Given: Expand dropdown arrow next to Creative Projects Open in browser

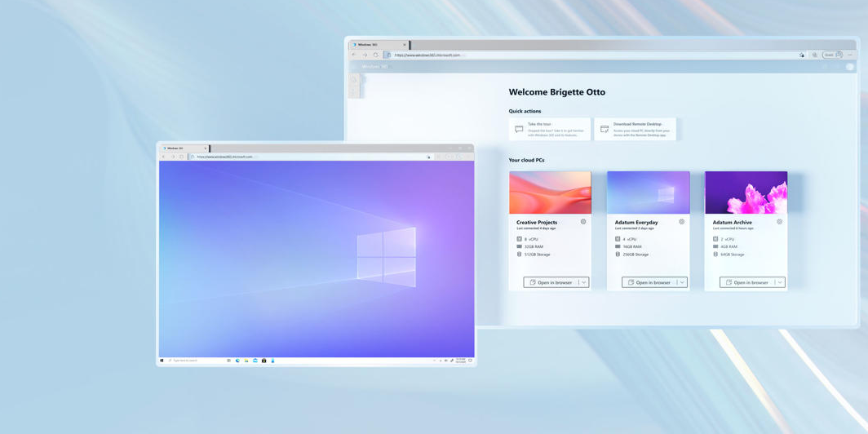Looking at the screenshot, I should click(584, 282).
